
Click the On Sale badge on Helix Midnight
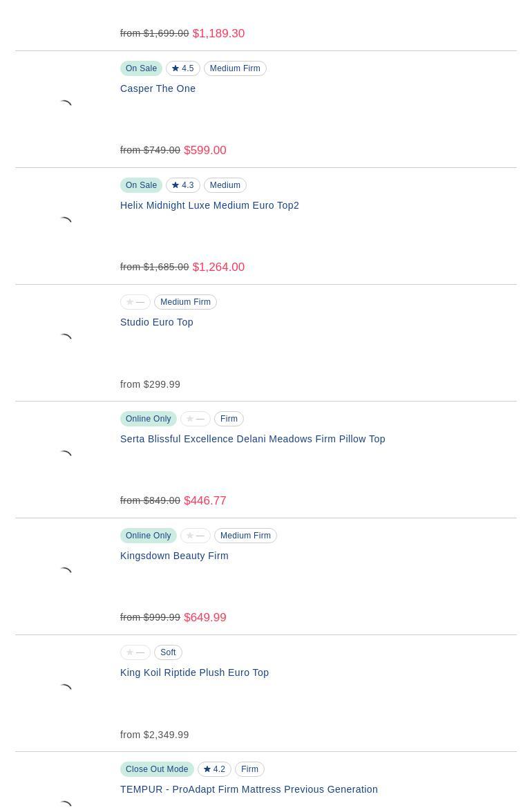point(141,185)
